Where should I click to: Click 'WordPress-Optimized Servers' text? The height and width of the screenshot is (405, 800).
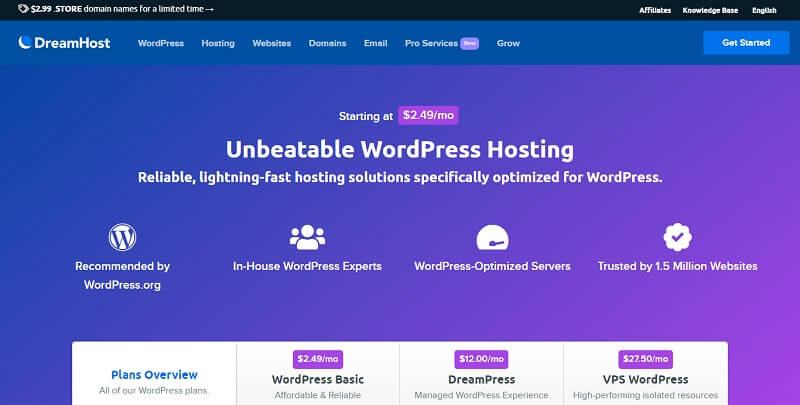point(492,266)
